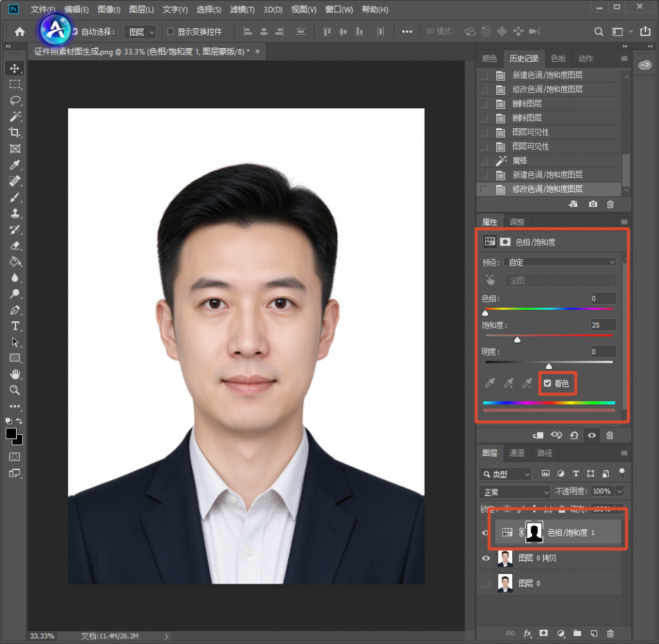659x644 pixels.
Task: Show the 图层 0 layer
Action: [486, 583]
